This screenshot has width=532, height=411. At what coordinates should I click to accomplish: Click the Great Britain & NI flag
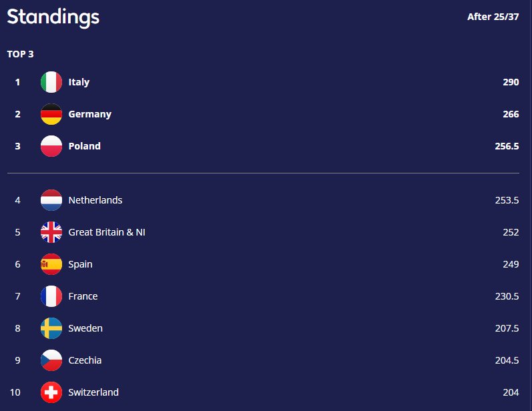click(51, 232)
